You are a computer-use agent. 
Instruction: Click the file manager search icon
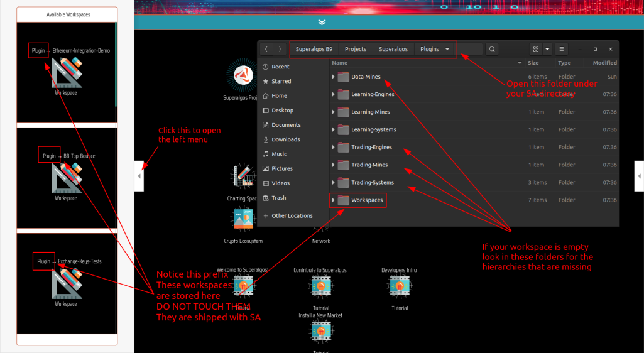click(x=491, y=49)
